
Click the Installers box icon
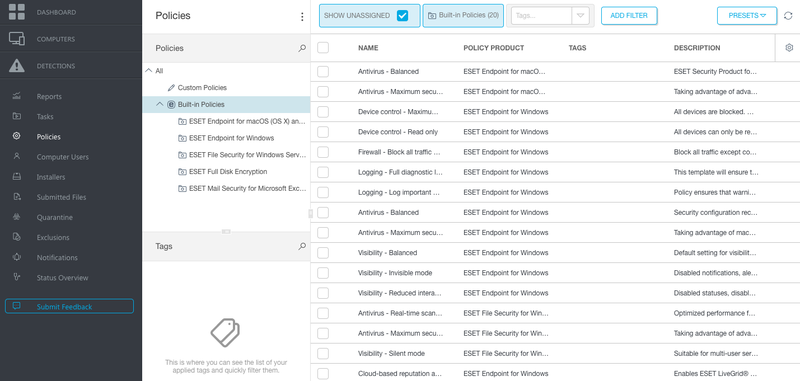tap(17, 176)
